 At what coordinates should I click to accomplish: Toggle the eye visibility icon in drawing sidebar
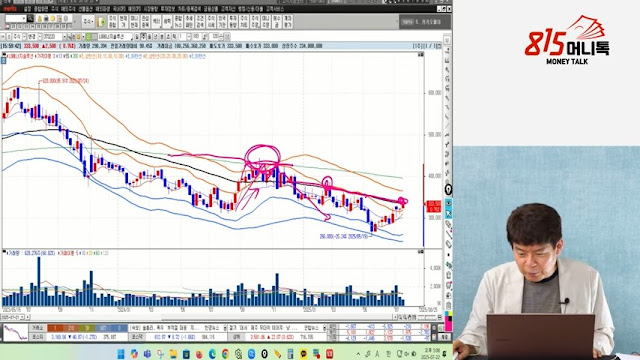click(x=448, y=203)
